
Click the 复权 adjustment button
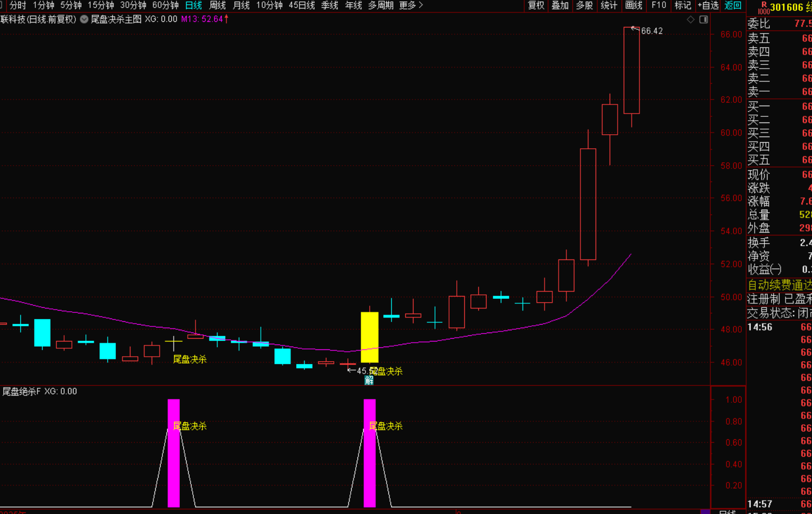coord(536,6)
